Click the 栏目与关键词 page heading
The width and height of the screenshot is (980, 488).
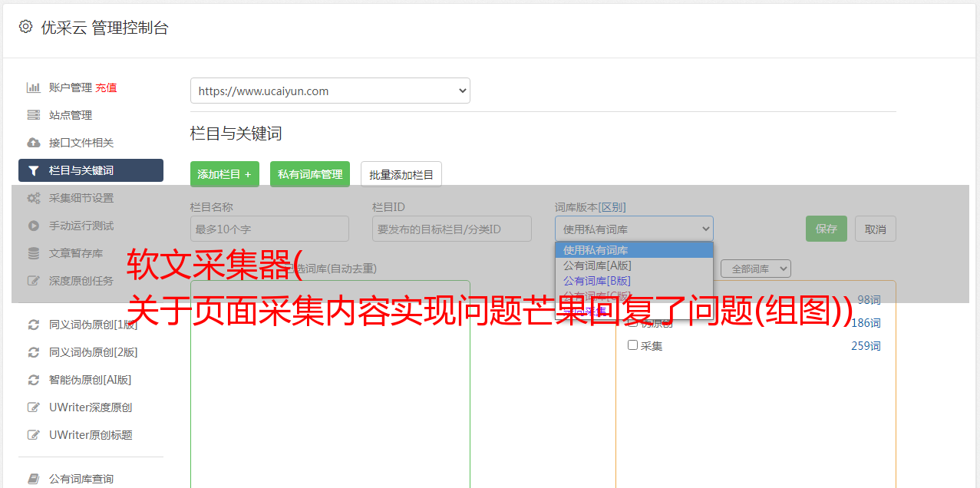(236, 134)
